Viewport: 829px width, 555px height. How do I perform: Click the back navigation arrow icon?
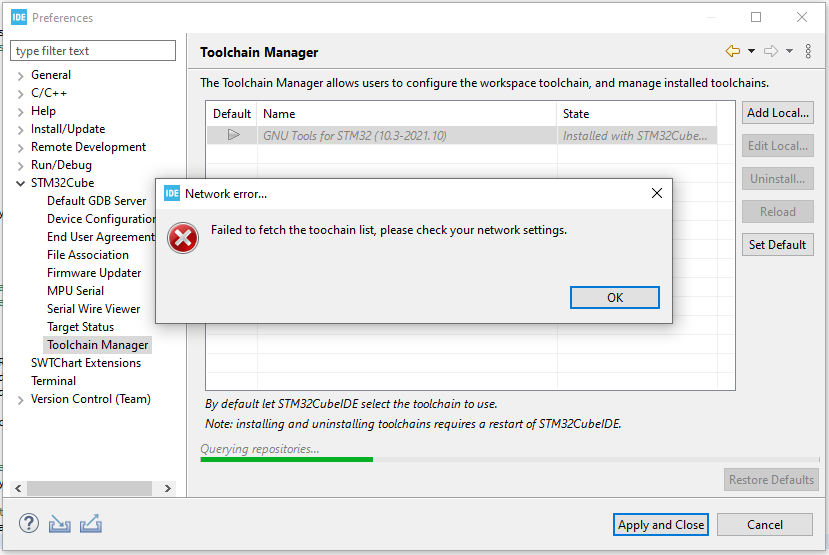733,51
